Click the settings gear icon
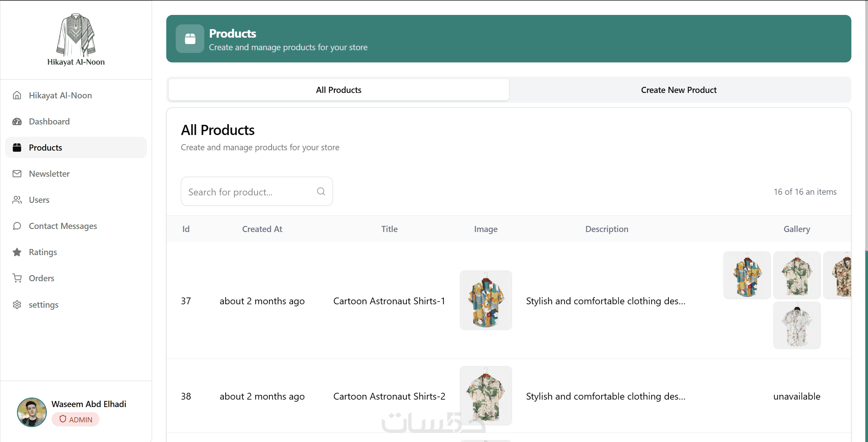868x442 pixels. click(x=17, y=305)
